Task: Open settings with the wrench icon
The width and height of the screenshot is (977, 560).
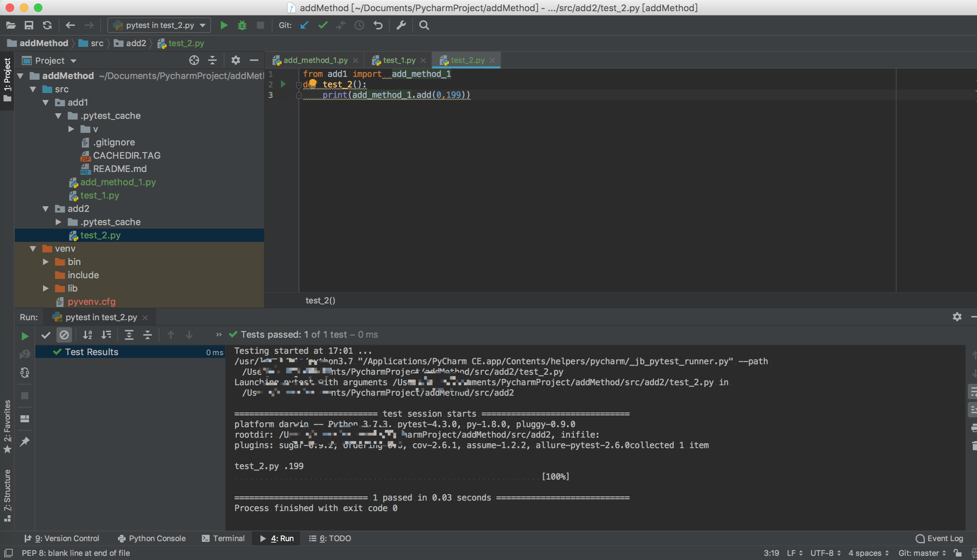Action: pos(401,26)
